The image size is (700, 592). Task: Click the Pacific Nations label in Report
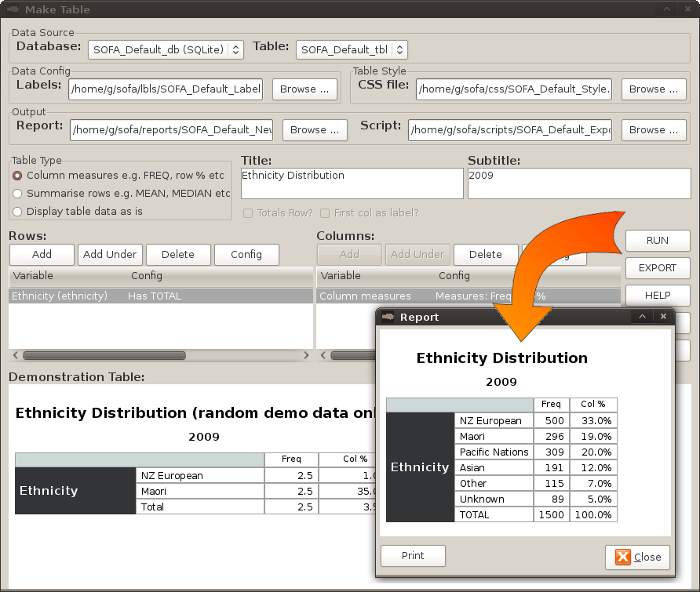(494, 452)
